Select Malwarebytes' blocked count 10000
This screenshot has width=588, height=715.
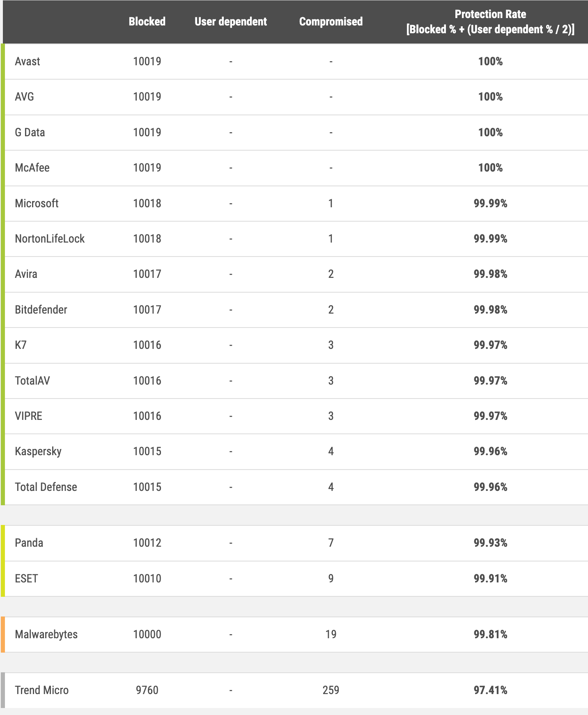tap(147, 635)
